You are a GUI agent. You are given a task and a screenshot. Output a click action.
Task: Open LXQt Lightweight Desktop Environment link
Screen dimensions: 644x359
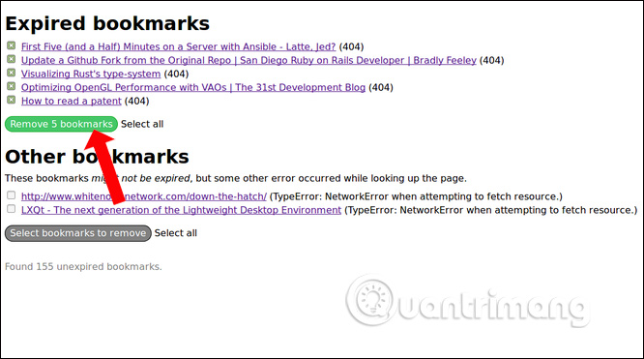181,210
